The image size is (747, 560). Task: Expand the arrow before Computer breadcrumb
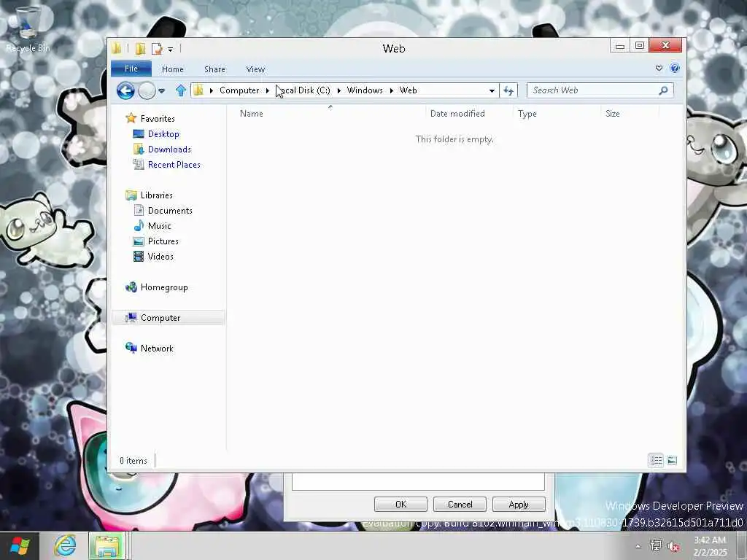click(x=211, y=90)
